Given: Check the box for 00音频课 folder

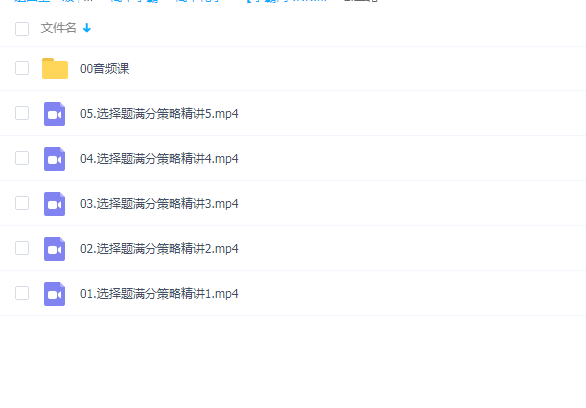Looking at the screenshot, I should (x=22, y=68).
